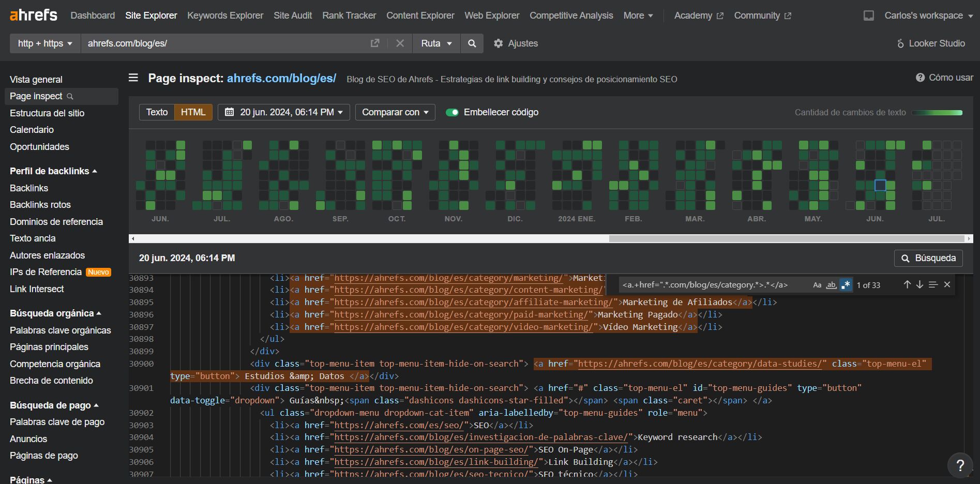Switch to the Texto tab
980x484 pixels.
coord(157,112)
